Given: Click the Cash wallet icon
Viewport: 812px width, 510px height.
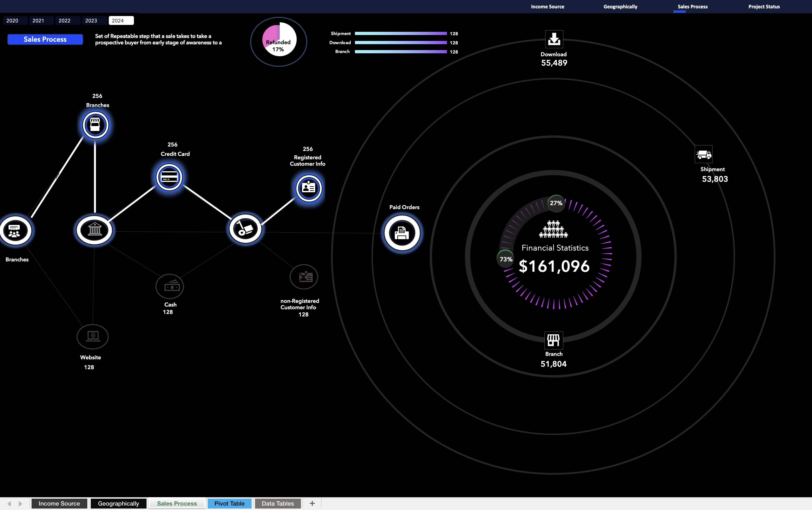Looking at the screenshot, I should (170, 287).
